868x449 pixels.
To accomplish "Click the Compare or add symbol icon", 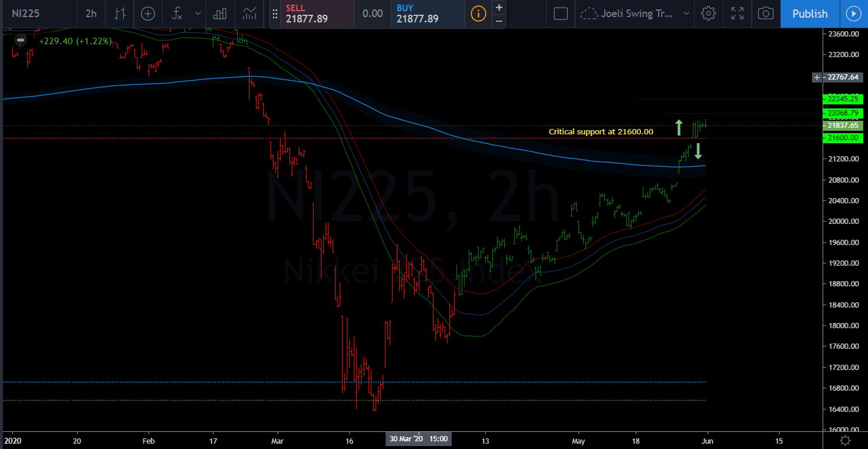I will pyautogui.click(x=148, y=13).
